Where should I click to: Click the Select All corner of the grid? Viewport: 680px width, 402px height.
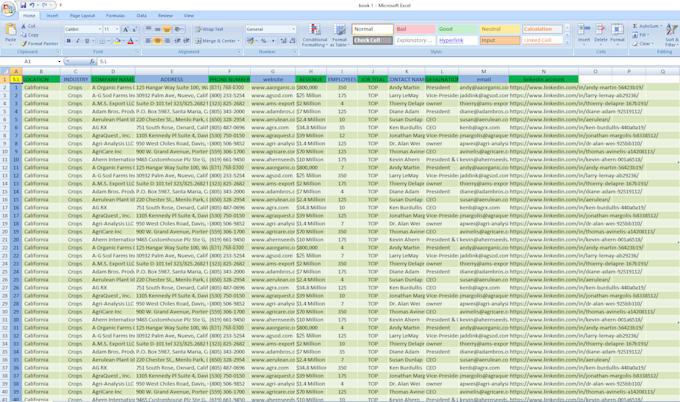(x=5, y=72)
